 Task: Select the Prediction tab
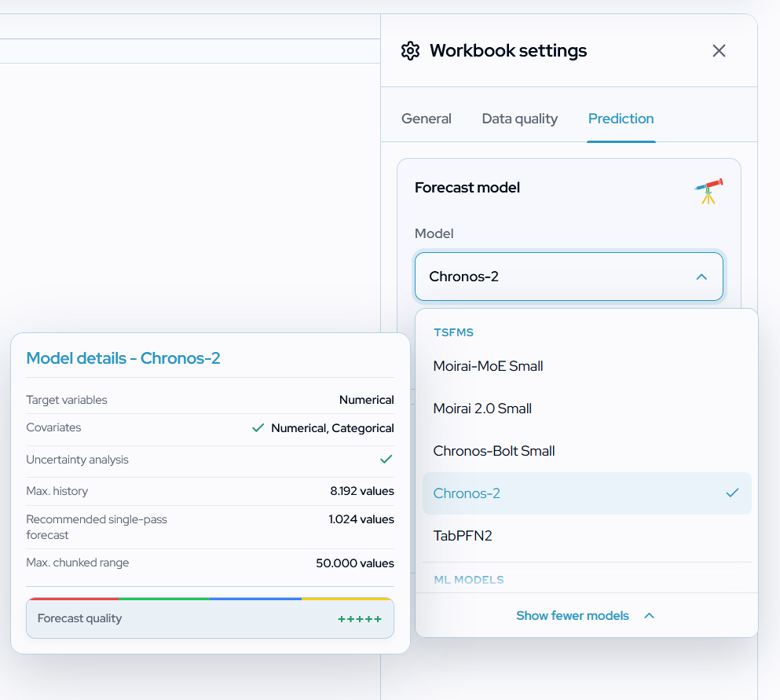point(621,119)
